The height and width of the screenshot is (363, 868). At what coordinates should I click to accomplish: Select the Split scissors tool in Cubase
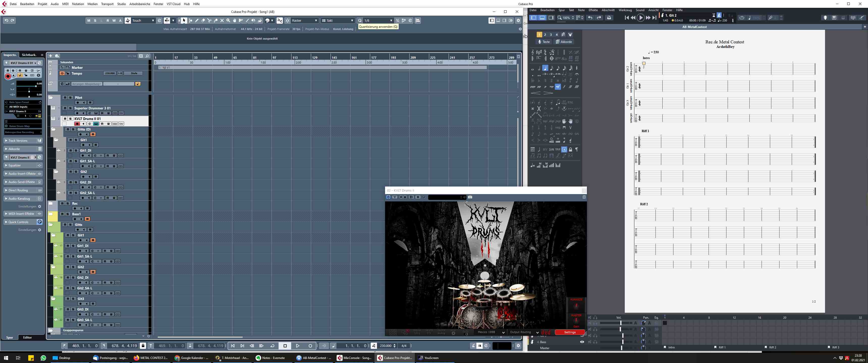pyautogui.click(x=209, y=20)
